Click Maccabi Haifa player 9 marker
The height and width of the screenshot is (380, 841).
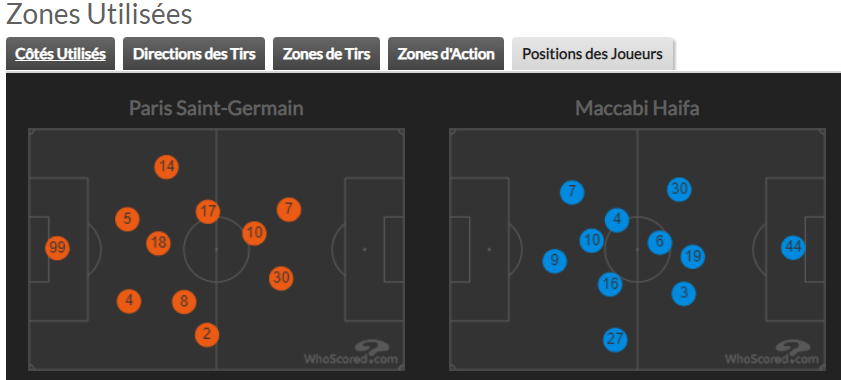[555, 261]
